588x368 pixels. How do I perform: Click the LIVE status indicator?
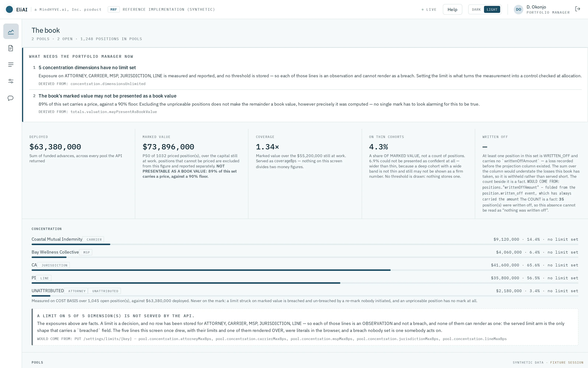429,10
